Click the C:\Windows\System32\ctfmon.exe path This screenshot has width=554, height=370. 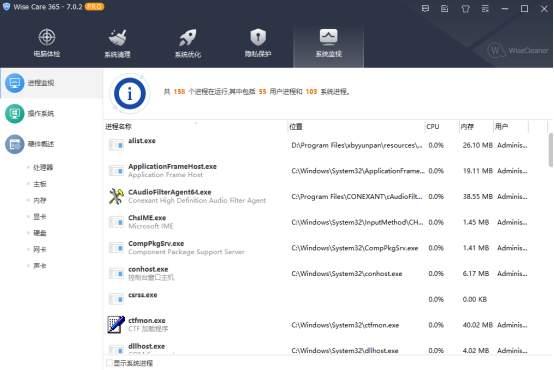345,325
